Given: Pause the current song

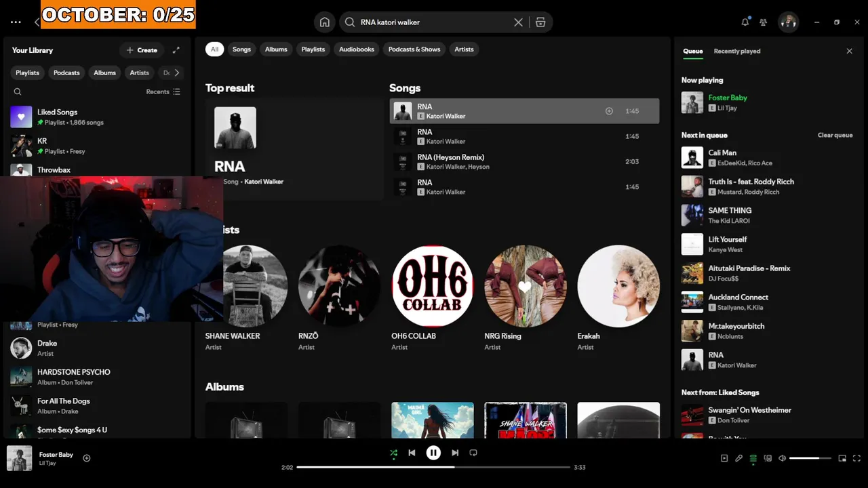Looking at the screenshot, I should tap(433, 453).
